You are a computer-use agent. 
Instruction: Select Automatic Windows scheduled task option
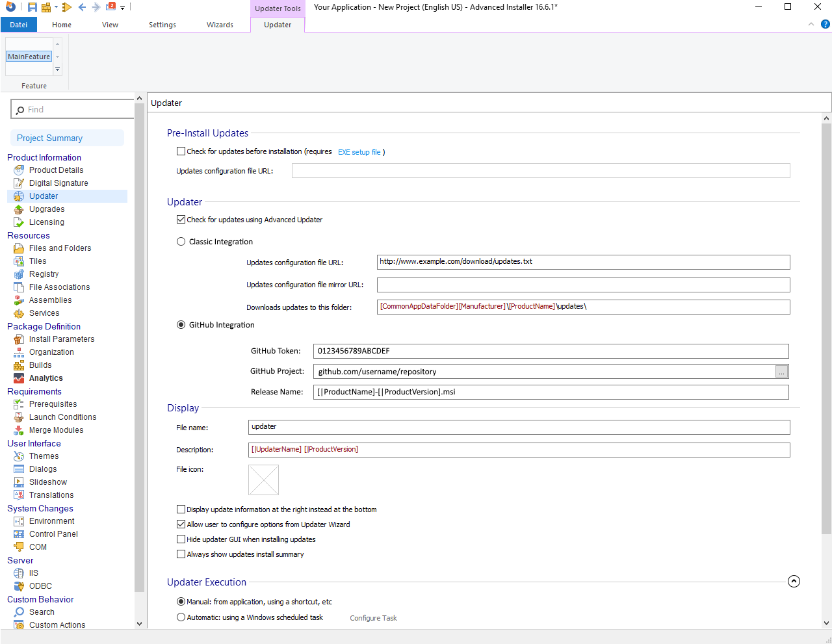[181, 617]
